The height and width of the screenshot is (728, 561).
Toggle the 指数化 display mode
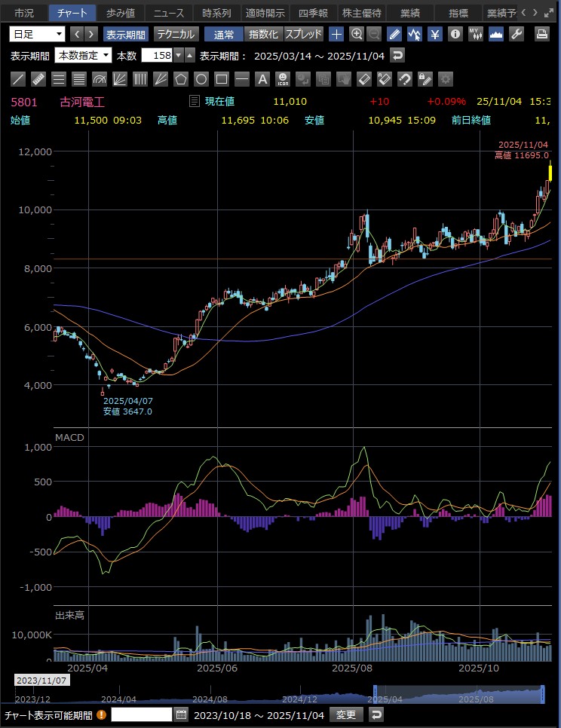pyautogui.click(x=263, y=34)
